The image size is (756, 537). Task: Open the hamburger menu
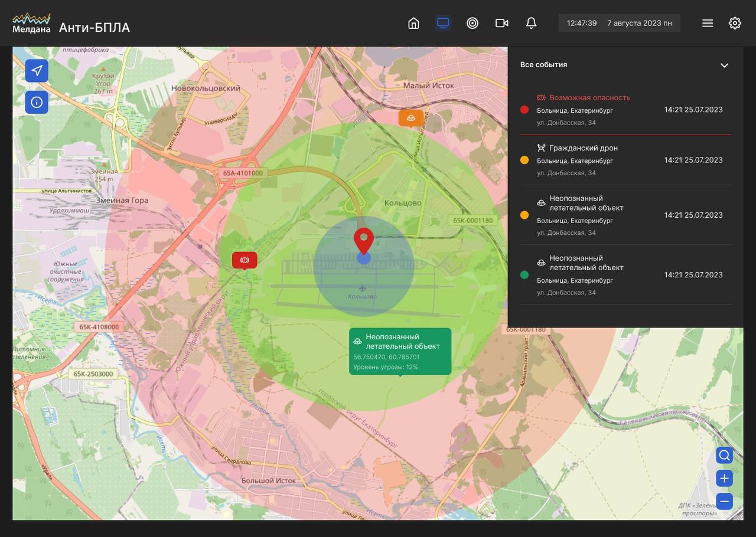pyautogui.click(x=708, y=23)
